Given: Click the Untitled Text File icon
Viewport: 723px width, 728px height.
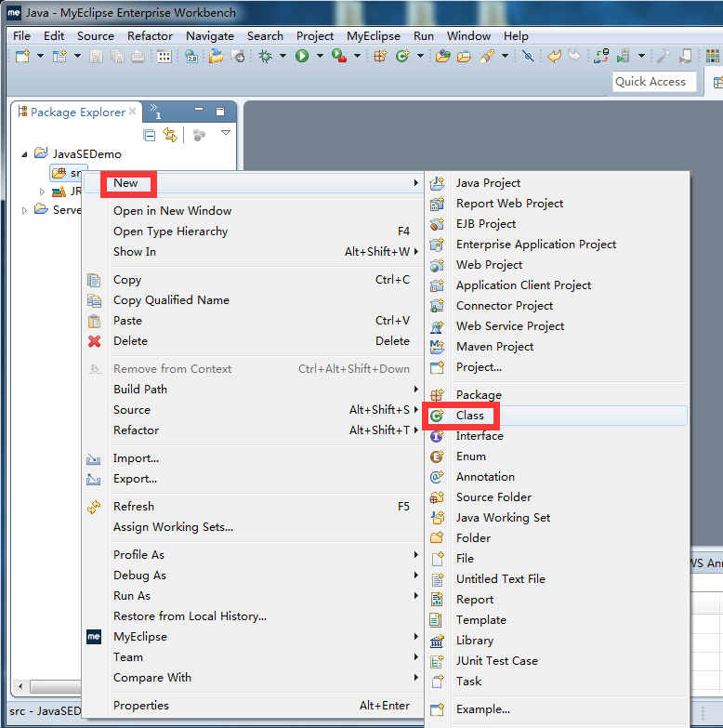Looking at the screenshot, I should (x=437, y=579).
